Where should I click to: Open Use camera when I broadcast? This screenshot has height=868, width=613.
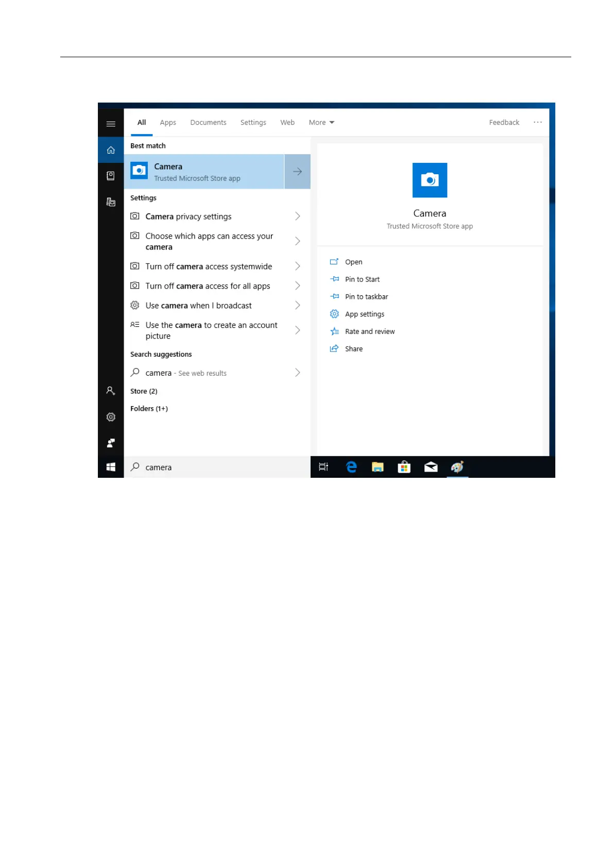click(217, 306)
